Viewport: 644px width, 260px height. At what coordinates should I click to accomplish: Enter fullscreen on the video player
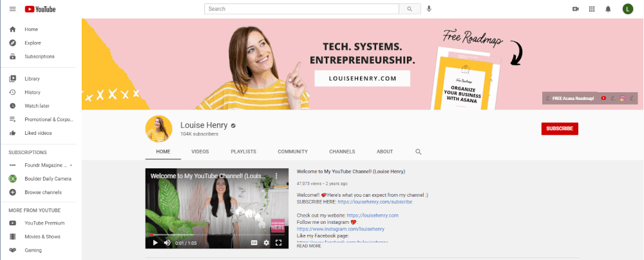pos(278,243)
